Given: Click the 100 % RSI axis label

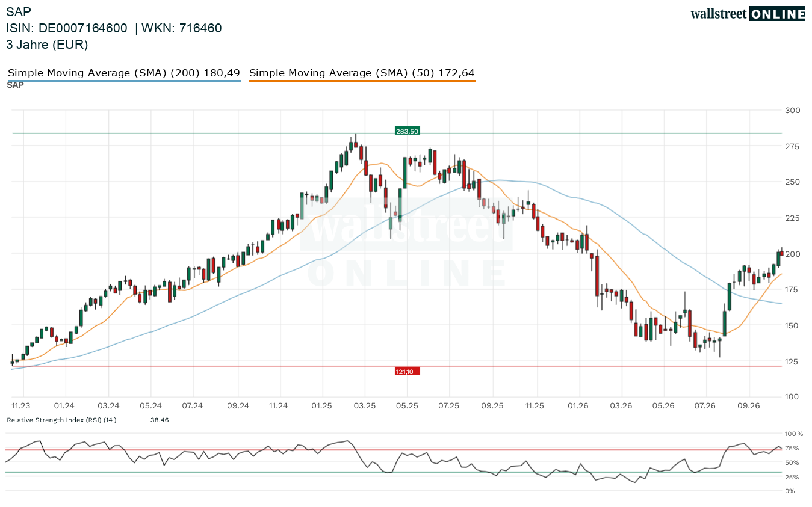Looking at the screenshot, I should coord(794,434).
